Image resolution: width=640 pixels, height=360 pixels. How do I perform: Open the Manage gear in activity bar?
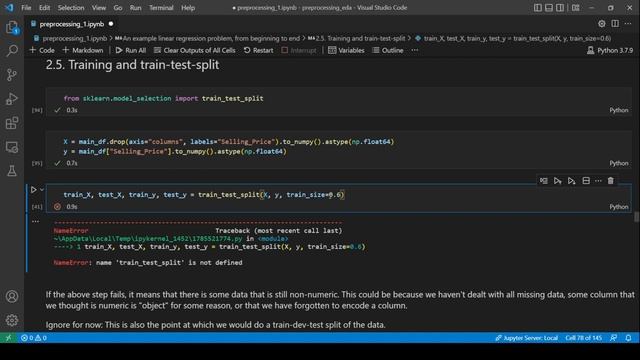coord(12,320)
